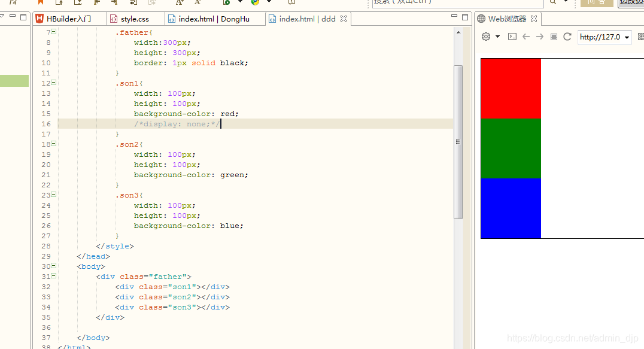Click the red box in browser preview
Image resolution: width=644 pixels, height=349 pixels.
[511, 88]
